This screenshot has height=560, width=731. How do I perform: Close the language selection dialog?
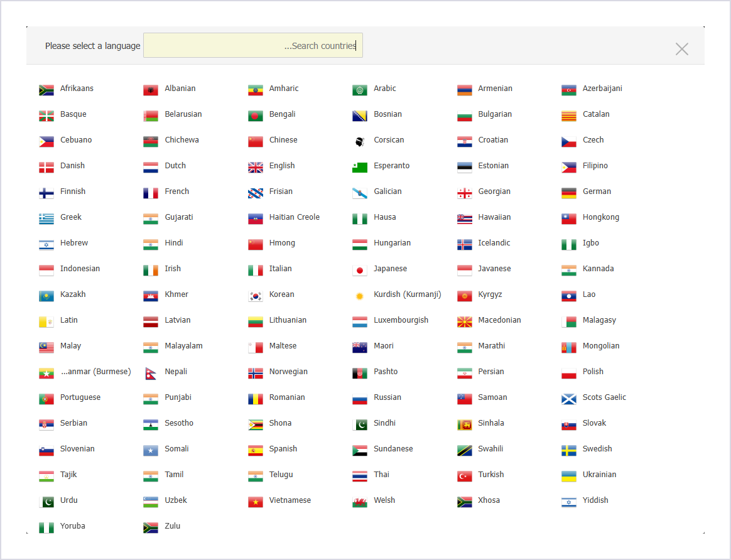click(681, 49)
